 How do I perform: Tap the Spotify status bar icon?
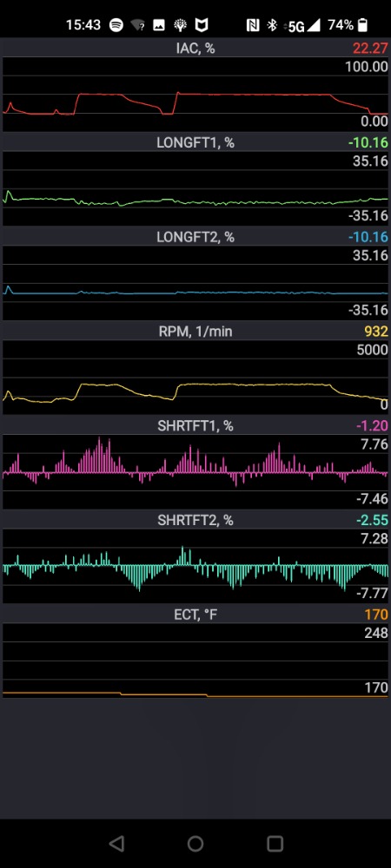coord(116,25)
